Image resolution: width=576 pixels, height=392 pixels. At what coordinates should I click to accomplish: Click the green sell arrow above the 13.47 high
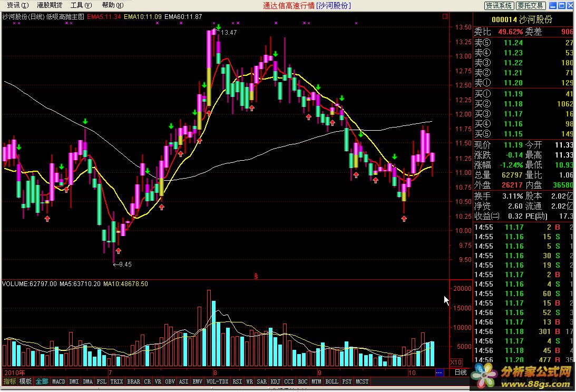[219, 27]
